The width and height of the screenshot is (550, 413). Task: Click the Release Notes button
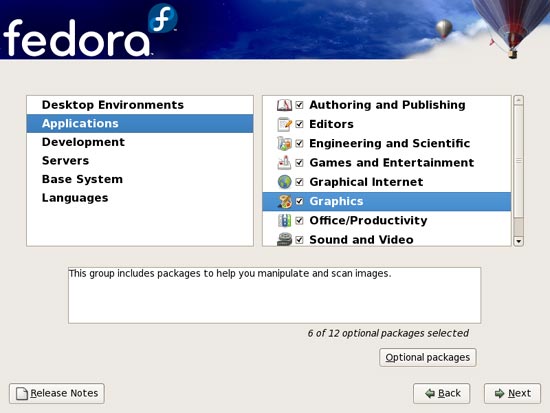point(57,393)
